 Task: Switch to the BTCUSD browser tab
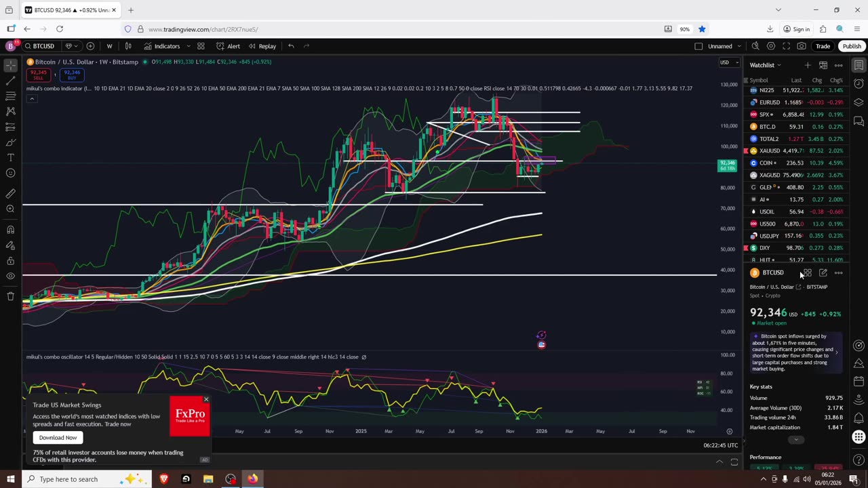(70, 10)
